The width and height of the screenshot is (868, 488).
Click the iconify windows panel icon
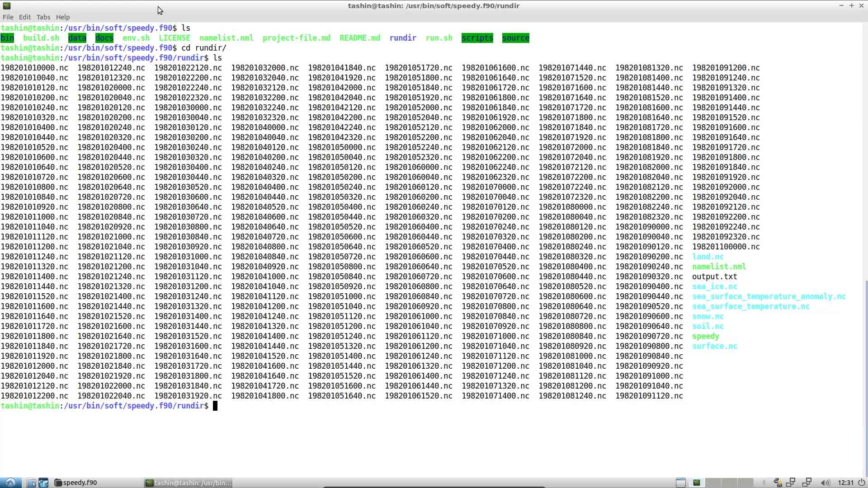tap(680, 483)
